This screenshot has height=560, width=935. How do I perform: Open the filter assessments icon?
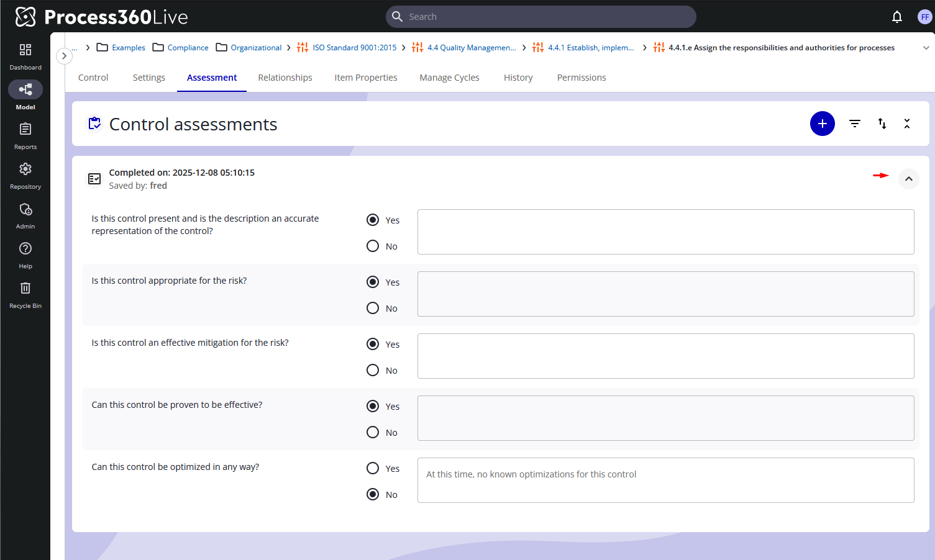pos(855,124)
